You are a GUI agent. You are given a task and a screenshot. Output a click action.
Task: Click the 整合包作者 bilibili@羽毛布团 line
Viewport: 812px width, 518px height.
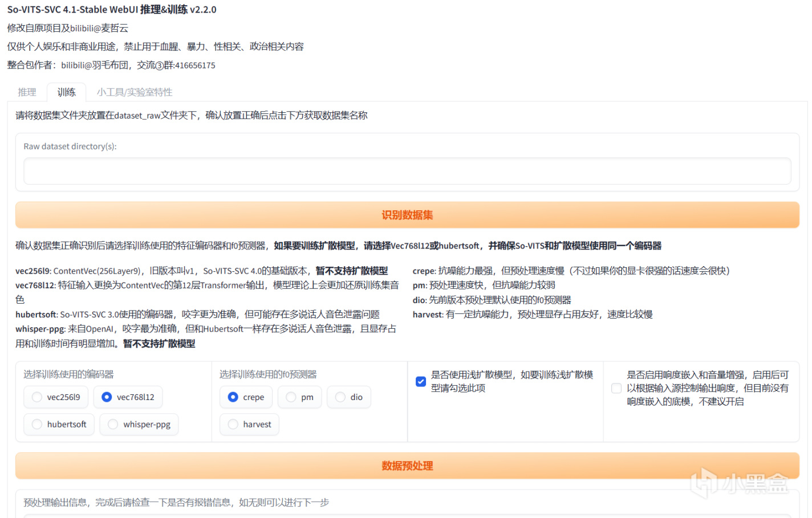click(111, 66)
